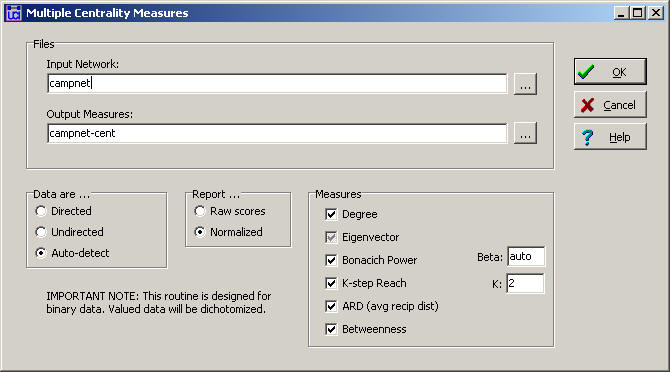Click the UCINET app icon in title bar
The width and height of the screenshot is (670, 372).
tap(13, 13)
